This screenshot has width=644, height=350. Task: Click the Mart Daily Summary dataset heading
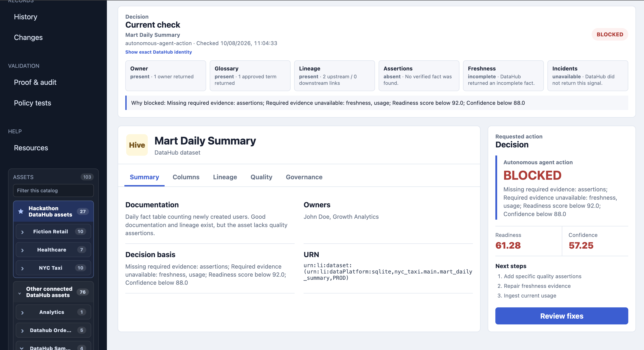pyautogui.click(x=205, y=141)
